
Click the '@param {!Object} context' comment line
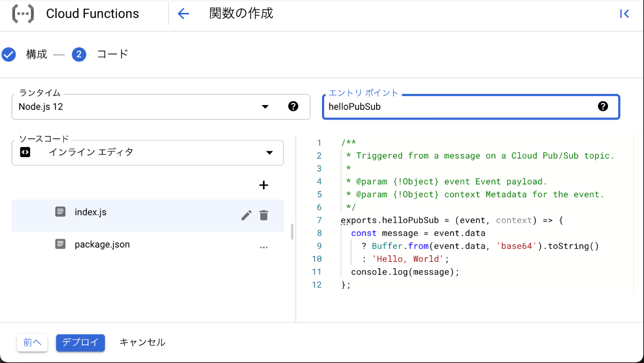475,195
